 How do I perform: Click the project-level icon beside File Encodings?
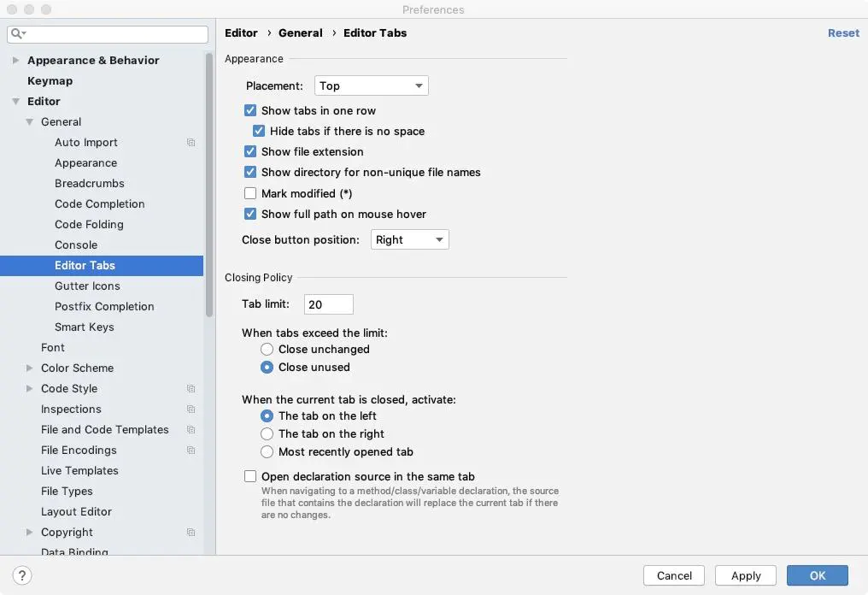pyautogui.click(x=191, y=450)
